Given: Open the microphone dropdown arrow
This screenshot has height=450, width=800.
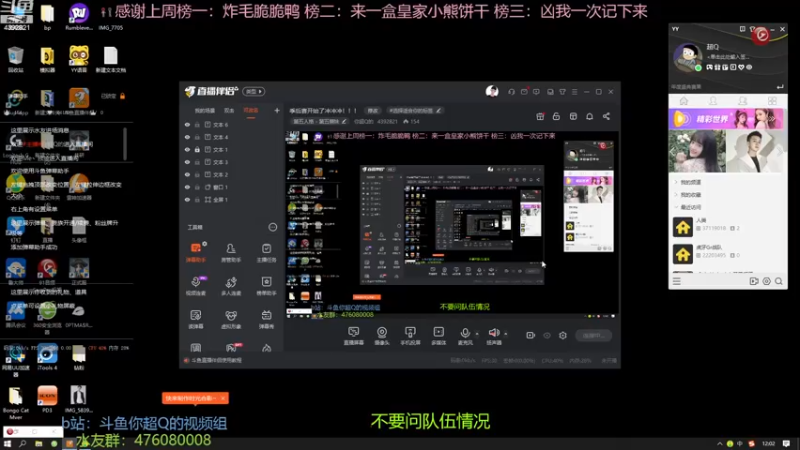Looking at the screenshot, I should coord(477,334).
